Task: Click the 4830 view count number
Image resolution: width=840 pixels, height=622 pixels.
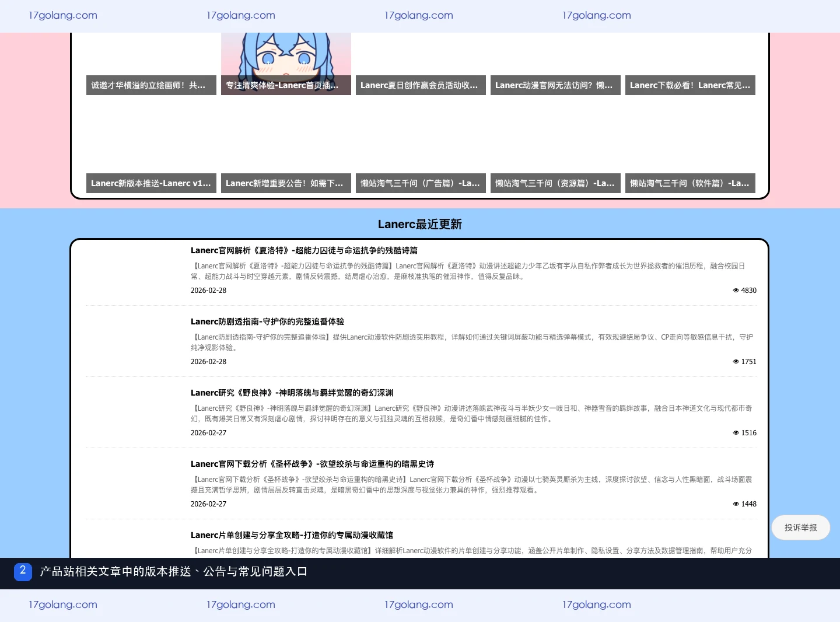Action: point(749,291)
